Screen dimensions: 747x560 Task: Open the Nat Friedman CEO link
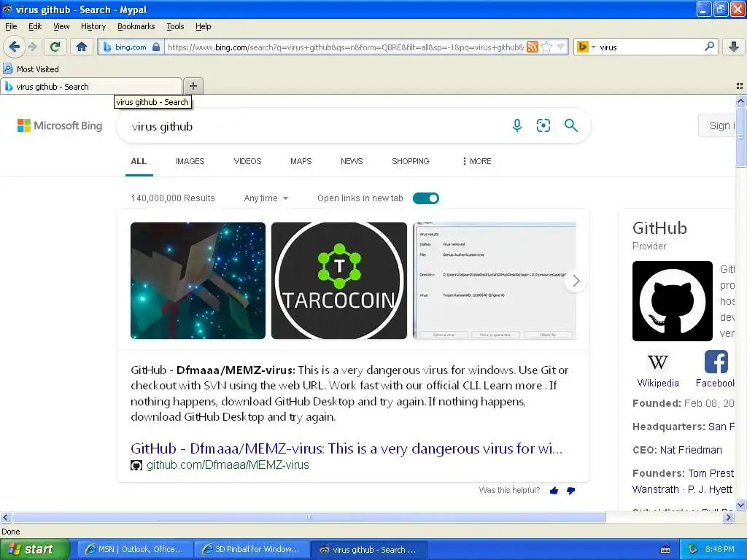coord(691,450)
